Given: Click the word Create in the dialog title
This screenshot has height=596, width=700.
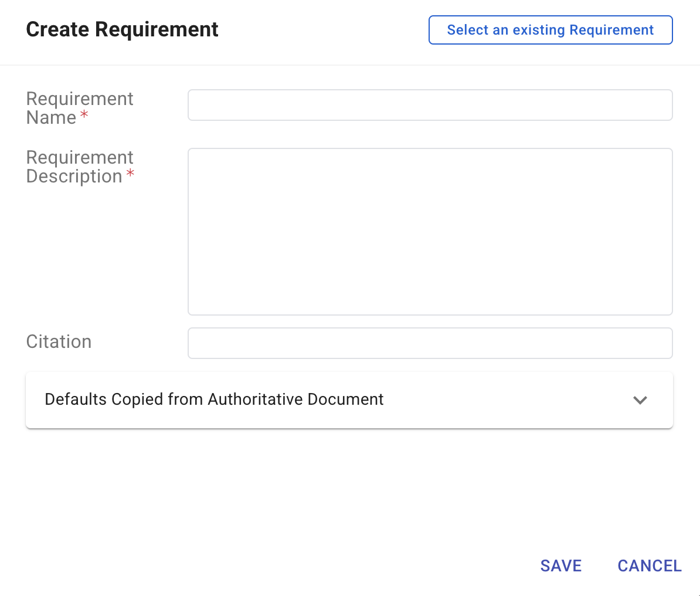Looking at the screenshot, I should pyautogui.click(x=58, y=29).
